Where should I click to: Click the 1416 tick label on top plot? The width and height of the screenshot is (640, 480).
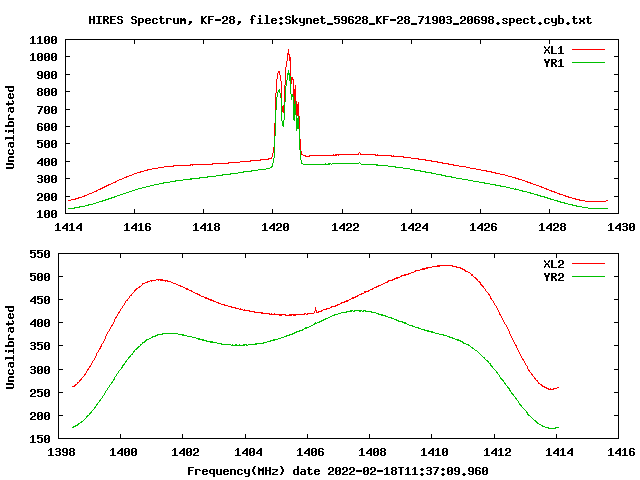tap(137, 227)
